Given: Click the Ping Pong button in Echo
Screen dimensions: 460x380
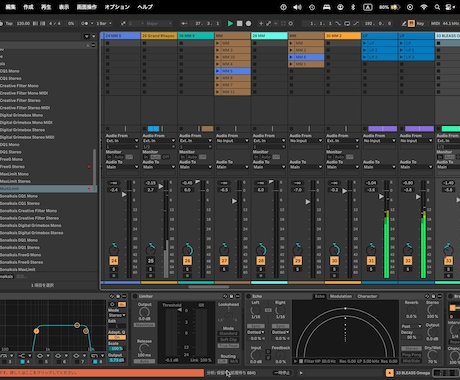Looking at the screenshot, I should coord(411,355).
